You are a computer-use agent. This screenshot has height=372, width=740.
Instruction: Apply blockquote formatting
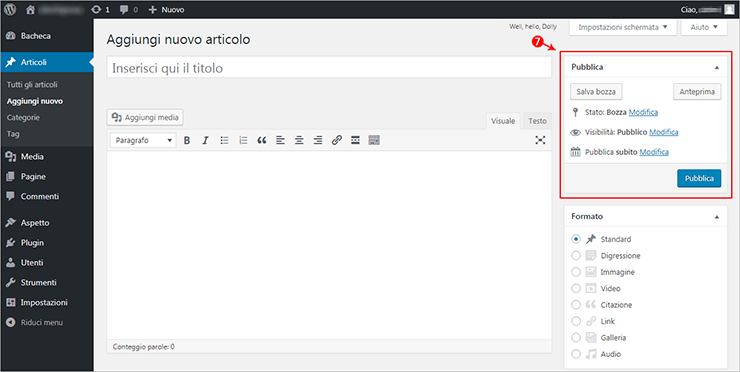(262, 140)
